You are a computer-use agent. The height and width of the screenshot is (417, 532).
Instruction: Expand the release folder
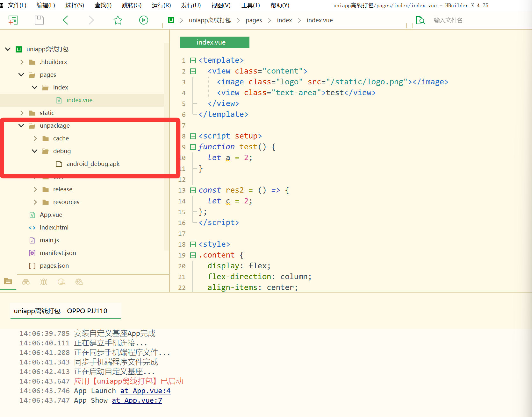pyautogui.click(x=35, y=189)
